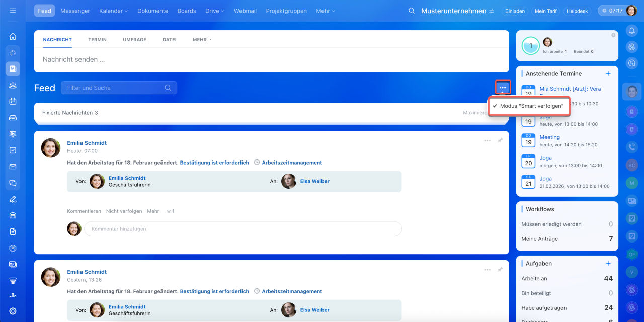Open Messenger from the top menu

(x=75, y=11)
